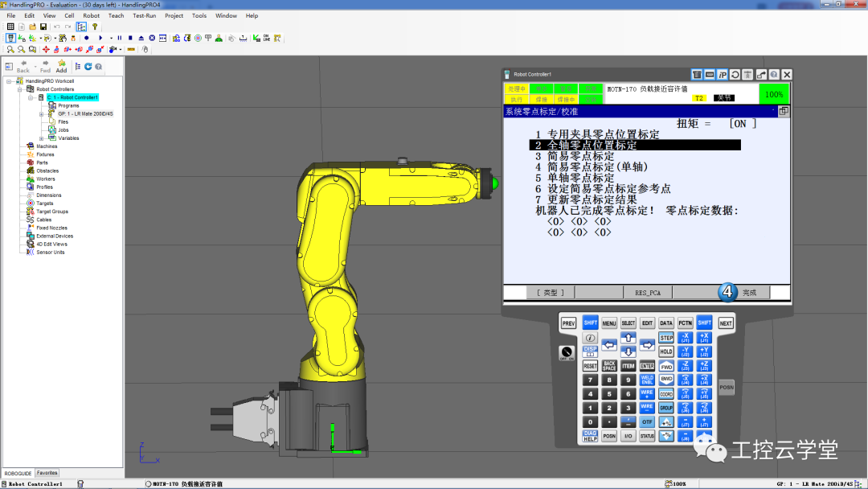Click the zoom out magnifier icon
This screenshot has height=489, width=868.
tap(22, 49)
